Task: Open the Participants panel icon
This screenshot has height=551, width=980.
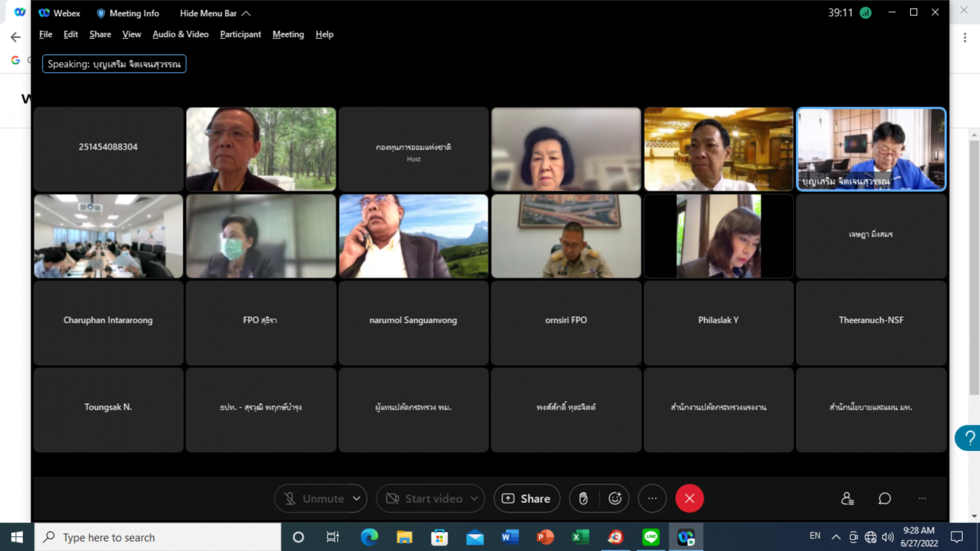Action: [x=847, y=499]
